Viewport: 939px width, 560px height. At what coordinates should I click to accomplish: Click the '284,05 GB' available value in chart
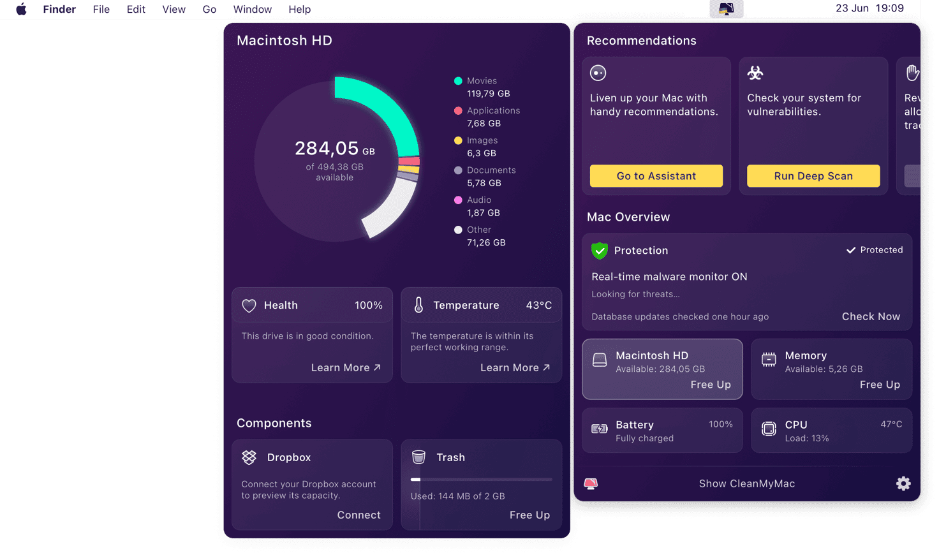tap(334, 149)
